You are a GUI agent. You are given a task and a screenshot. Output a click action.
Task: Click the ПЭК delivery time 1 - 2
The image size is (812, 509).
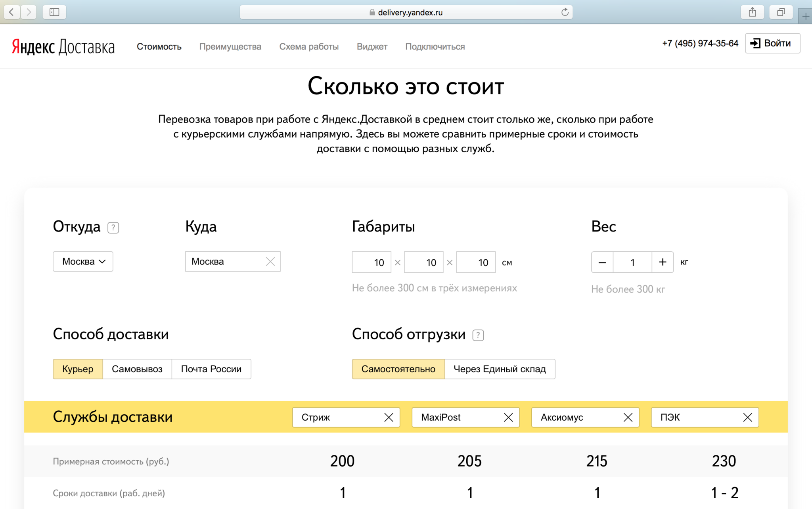click(x=725, y=493)
